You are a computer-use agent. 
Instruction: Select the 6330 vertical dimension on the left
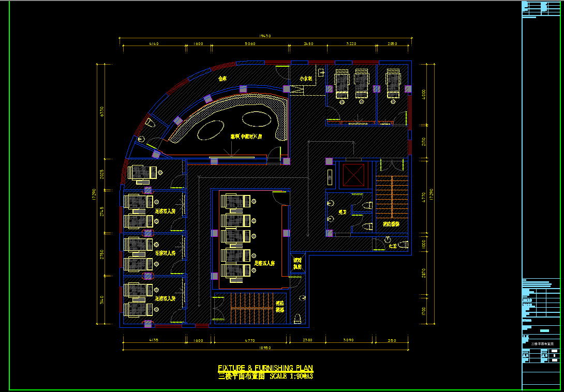pyautogui.click(x=102, y=111)
